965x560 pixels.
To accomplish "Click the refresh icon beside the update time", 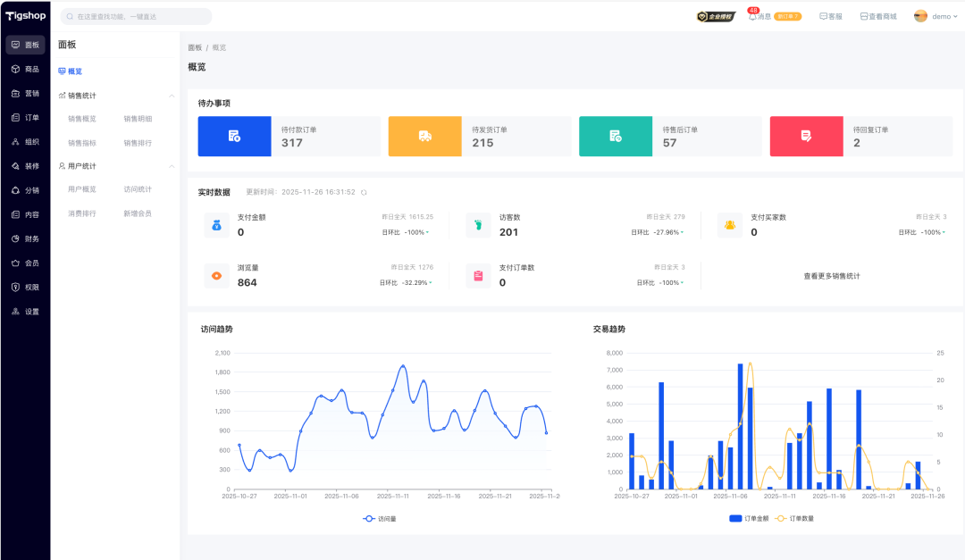I will (364, 192).
